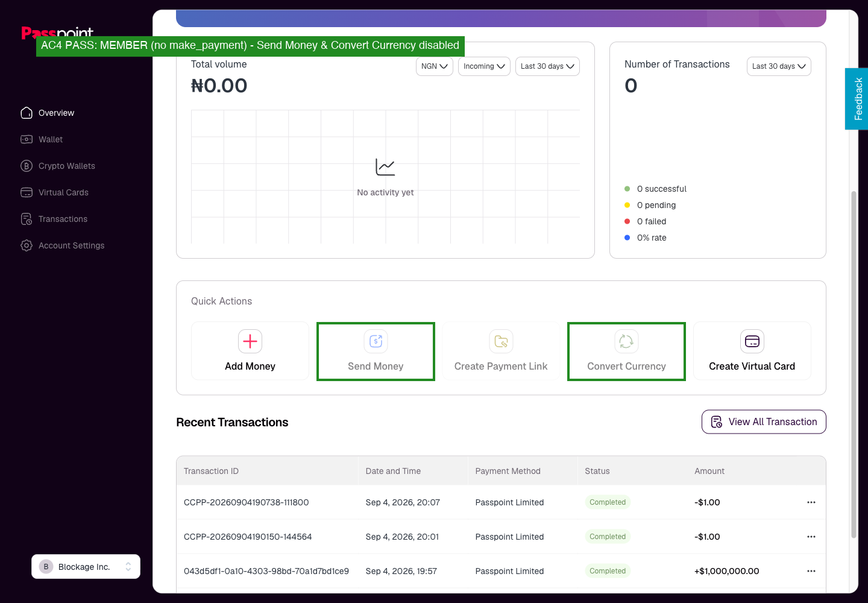This screenshot has height=603, width=868.
Task: Click the Add Money plus icon
Action: pos(250,341)
